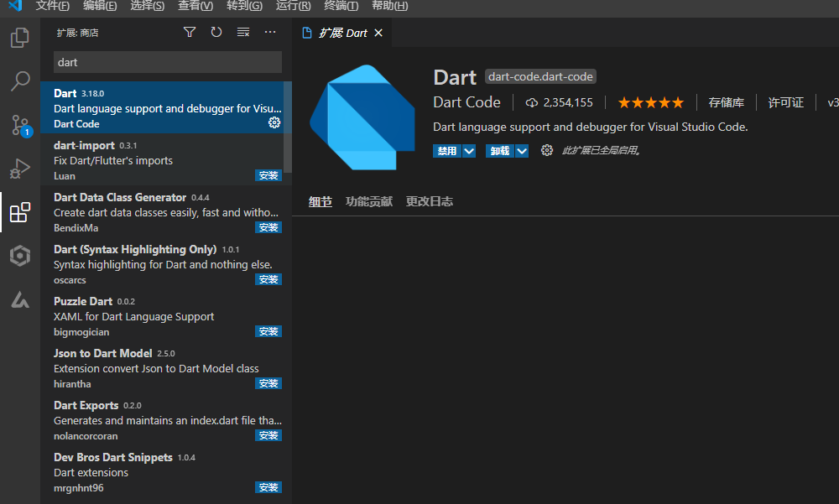Open Run and Debug view
The height and width of the screenshot is (504, 839).
(x=20, y=169)
